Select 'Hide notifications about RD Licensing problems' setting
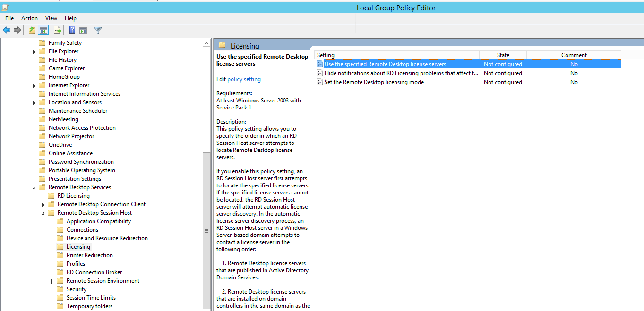644x311 pixels. pyautogui.click(x=401, y=73)
